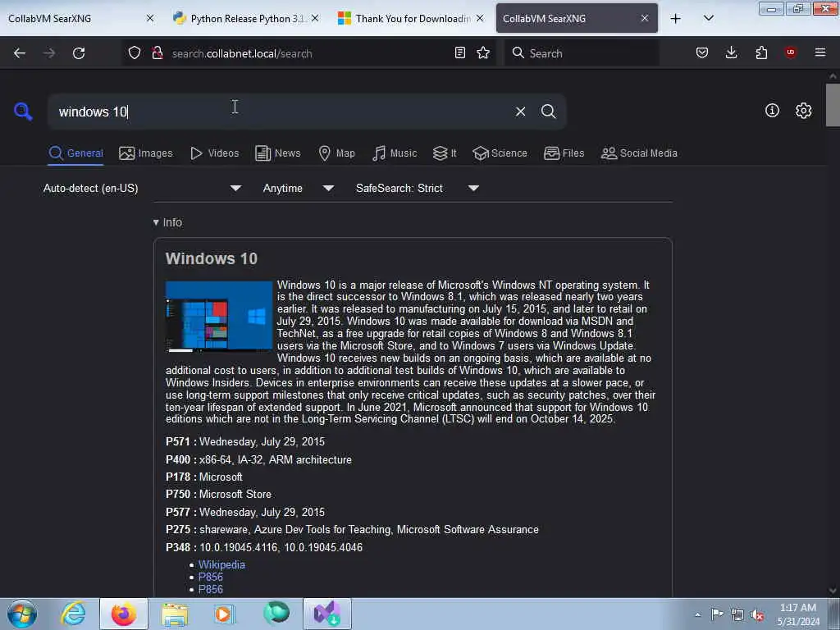Open the Wikipedia link in infobox
The height and width of the screenshot is (630, 840).
221,564
